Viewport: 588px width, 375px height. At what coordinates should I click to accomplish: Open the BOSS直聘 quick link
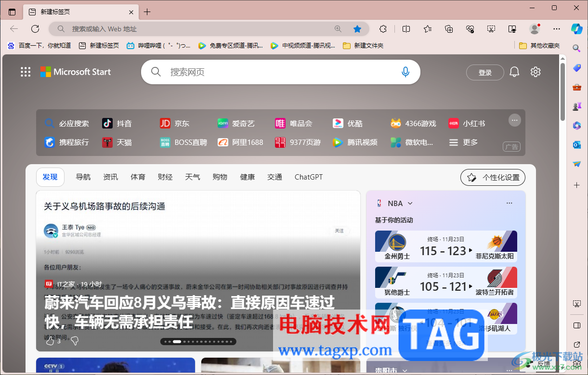click(183, 142)
